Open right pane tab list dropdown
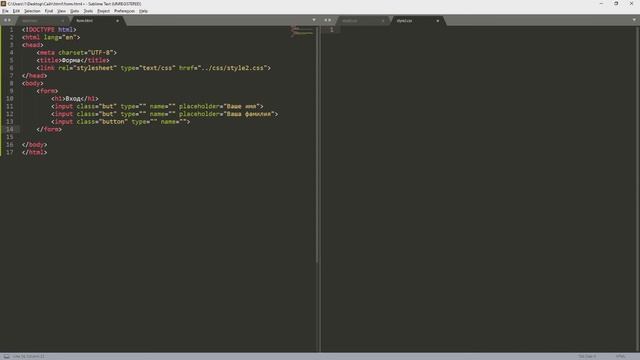Image resolution: width=640 pixels, height=360 pixels. point(634,20)
